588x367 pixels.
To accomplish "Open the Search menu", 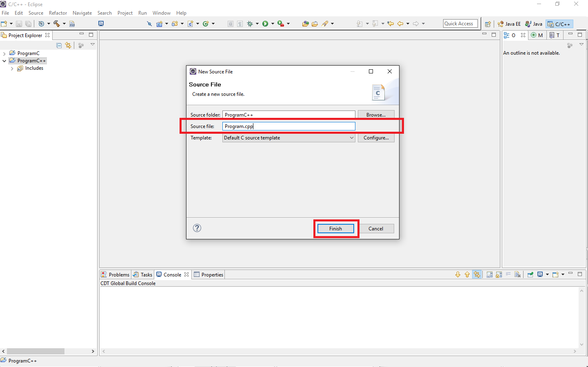I will tap(104, 13).
